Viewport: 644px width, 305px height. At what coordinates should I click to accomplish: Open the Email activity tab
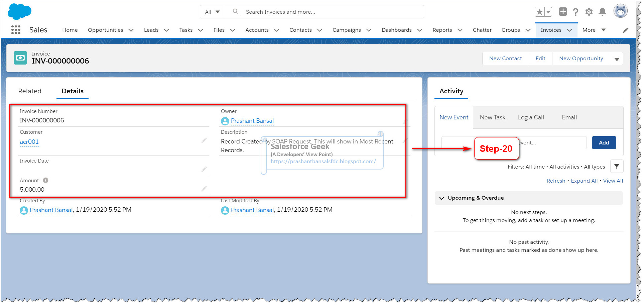tap(569, 117)
